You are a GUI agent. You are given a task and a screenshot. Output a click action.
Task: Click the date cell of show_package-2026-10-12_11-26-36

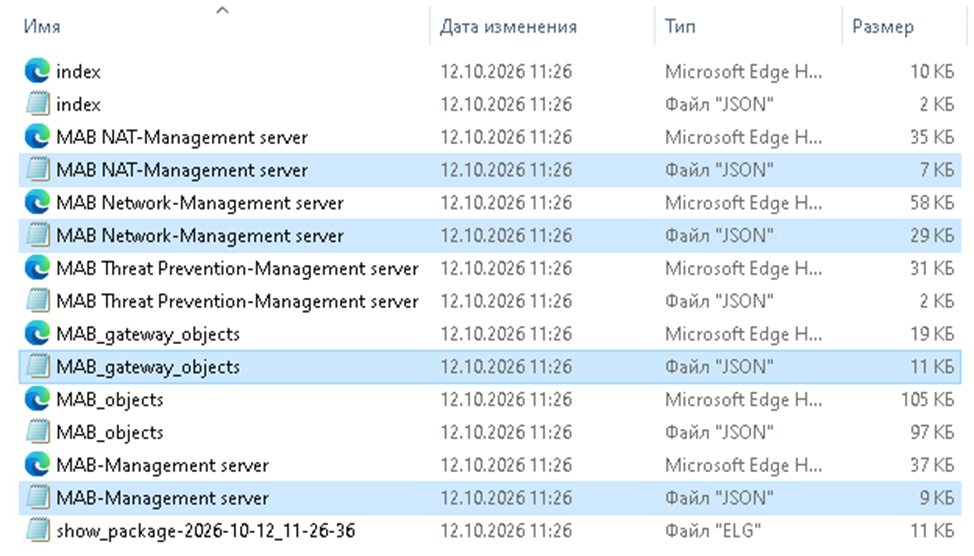click(506, 531)
